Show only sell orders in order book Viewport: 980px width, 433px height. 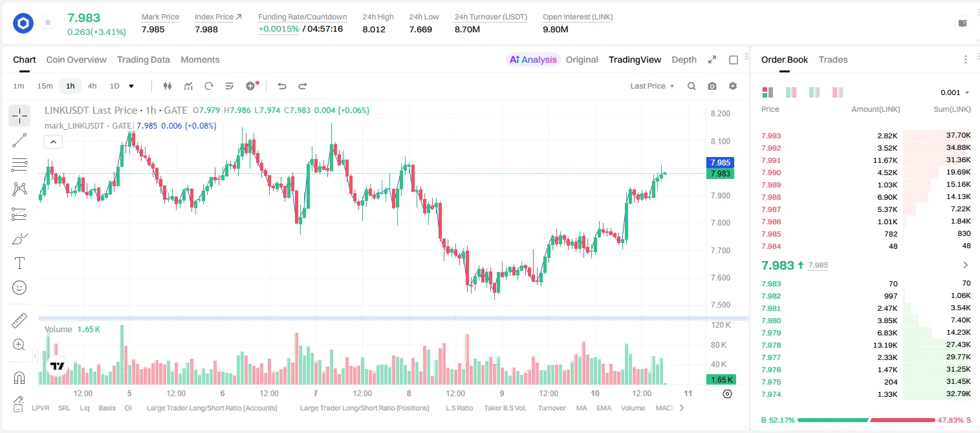click(x=838, y=92)
